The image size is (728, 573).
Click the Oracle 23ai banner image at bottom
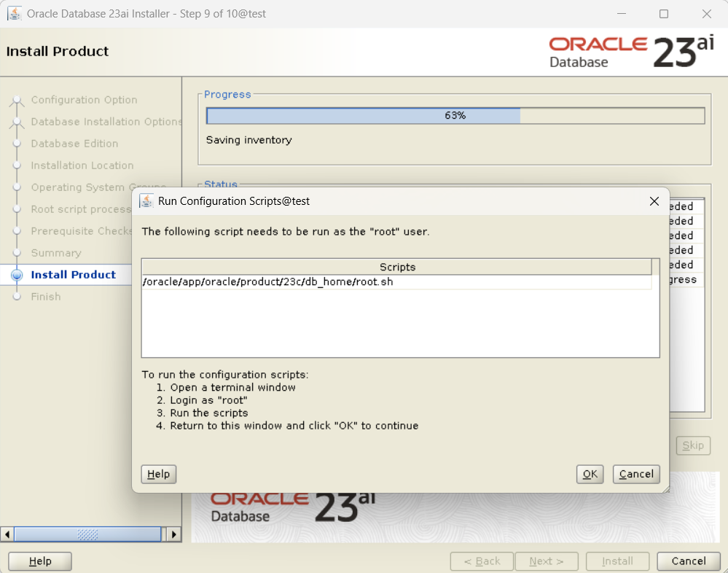pyautogui.click(x=455, y=518)
